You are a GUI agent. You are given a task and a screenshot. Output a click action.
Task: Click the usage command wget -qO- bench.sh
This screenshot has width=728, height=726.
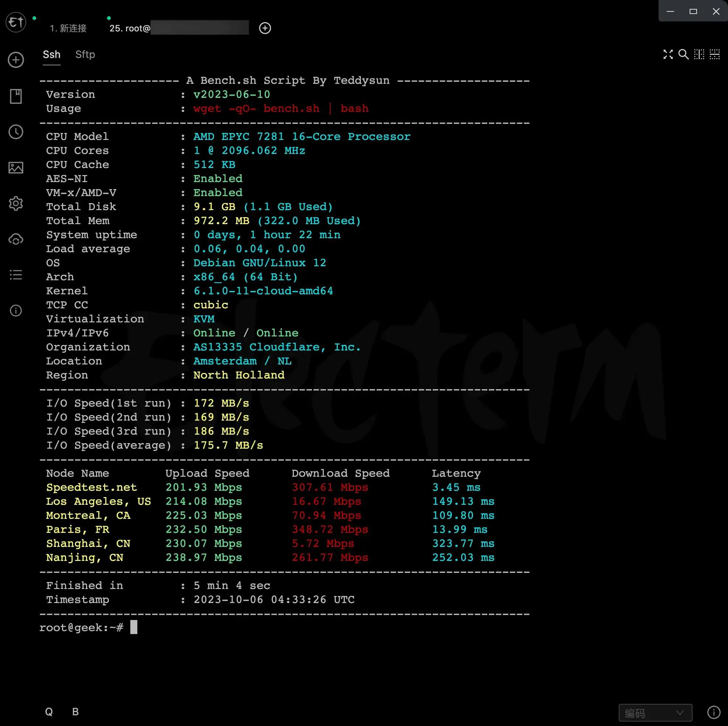coord(256,109)
